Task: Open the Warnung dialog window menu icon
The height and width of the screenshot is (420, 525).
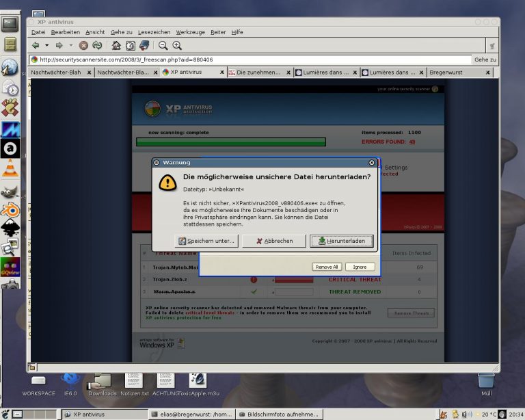Action: tap(157, 162)
